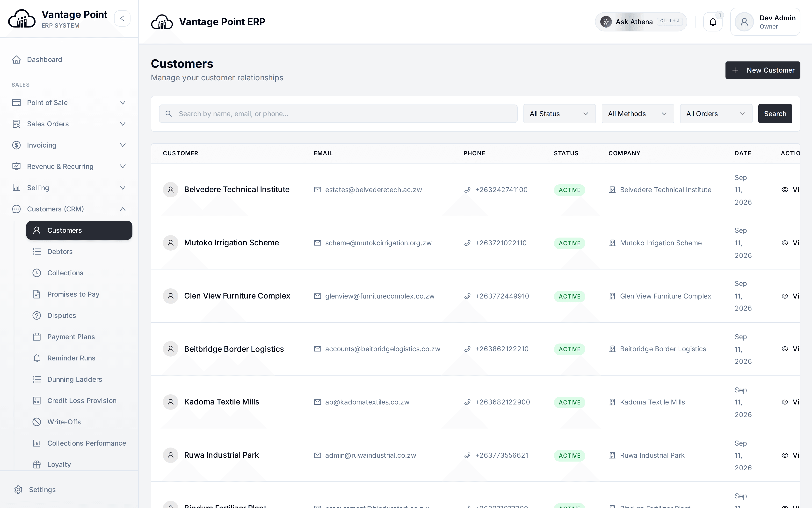The image size is (812, 508).
Task: Click the Debtors list icon
Action: [36, 252]
